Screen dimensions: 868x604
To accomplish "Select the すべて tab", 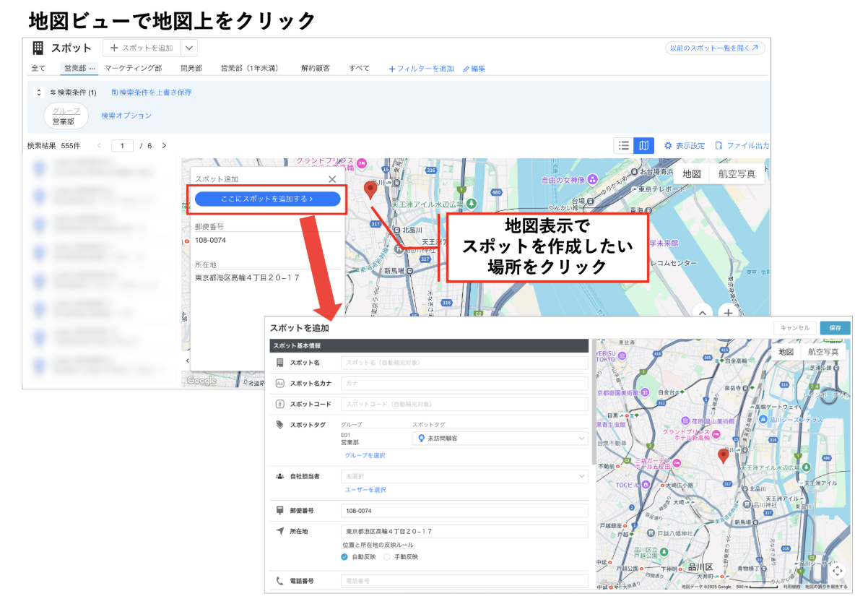I will click(359, 69).
